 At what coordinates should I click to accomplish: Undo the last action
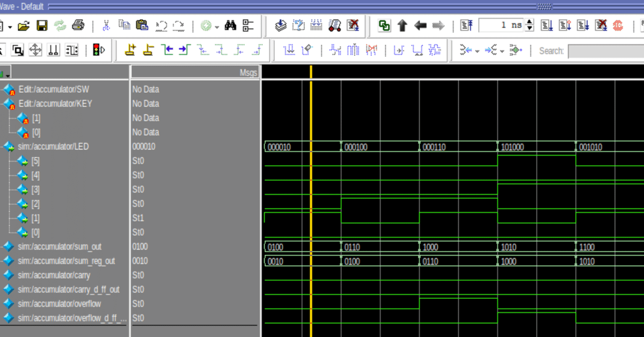click(x=160, y=26)
